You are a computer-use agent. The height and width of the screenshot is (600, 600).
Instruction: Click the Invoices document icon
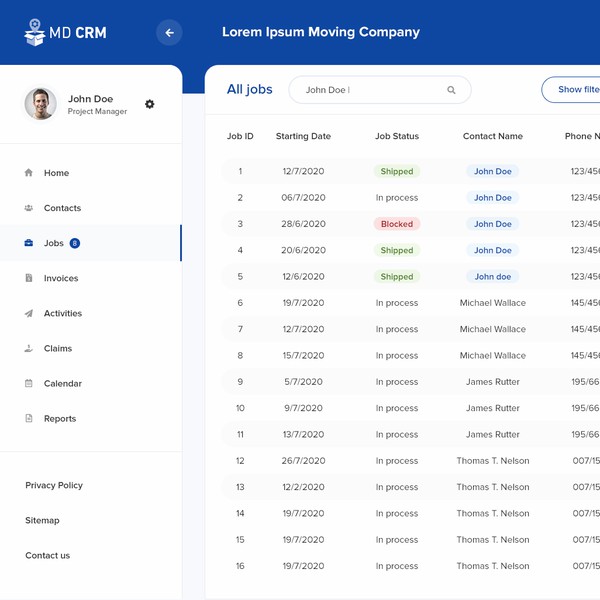point(29,278)
